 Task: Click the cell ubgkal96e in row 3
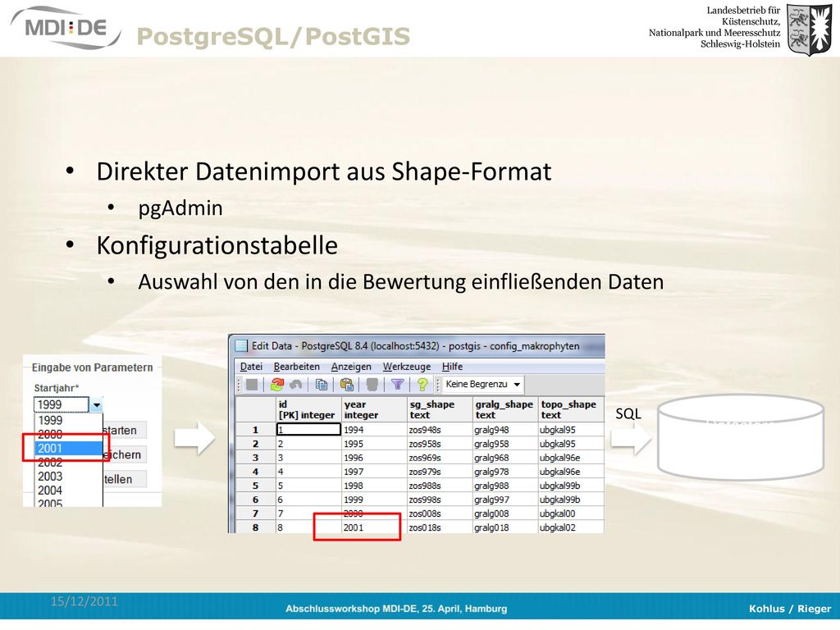(571, 458)
